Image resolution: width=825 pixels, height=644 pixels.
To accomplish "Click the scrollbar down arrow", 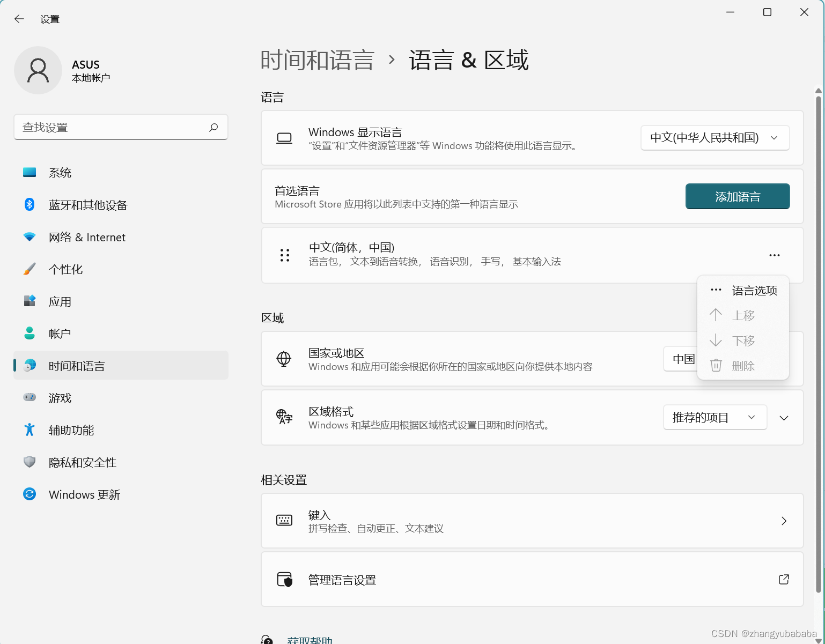I will 819,640.
